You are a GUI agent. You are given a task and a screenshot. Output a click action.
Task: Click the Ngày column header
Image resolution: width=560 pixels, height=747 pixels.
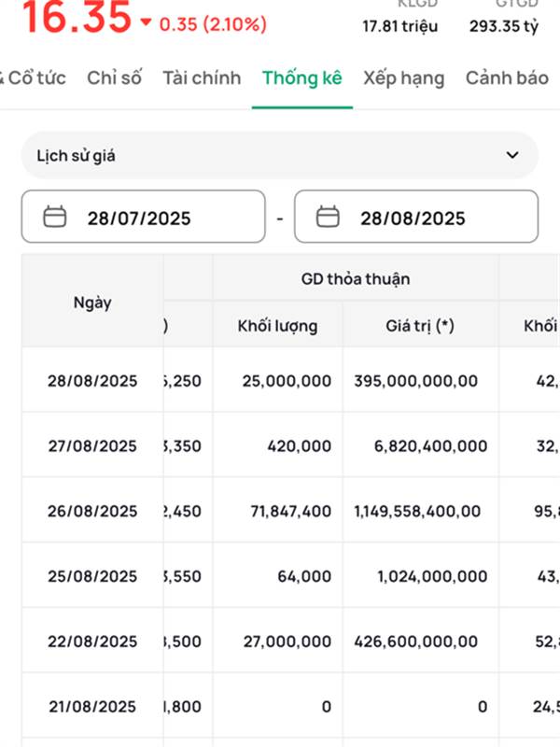click(x=92, y=302)
